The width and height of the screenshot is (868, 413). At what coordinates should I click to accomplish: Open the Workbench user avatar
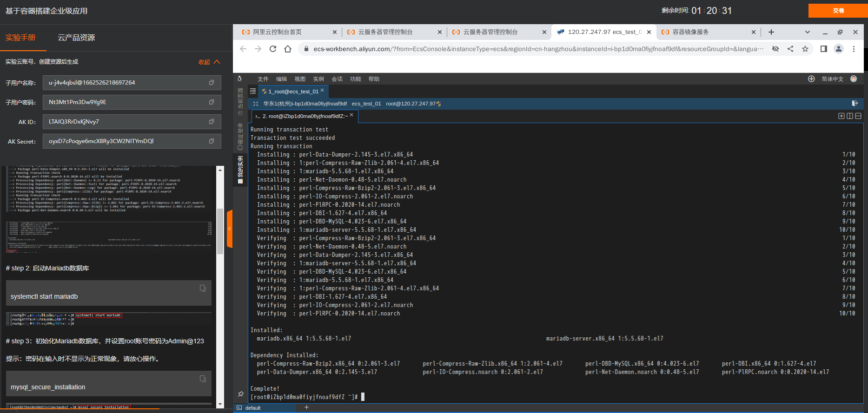[x=854, y=79]
